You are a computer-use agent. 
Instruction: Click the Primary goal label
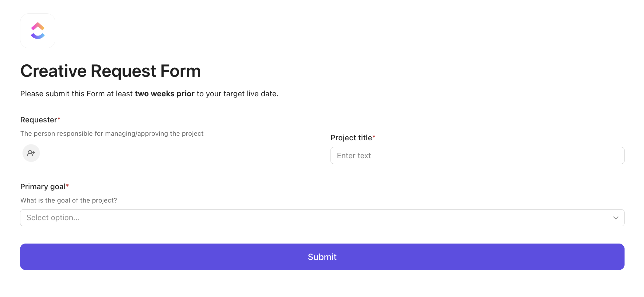(43, 187)
